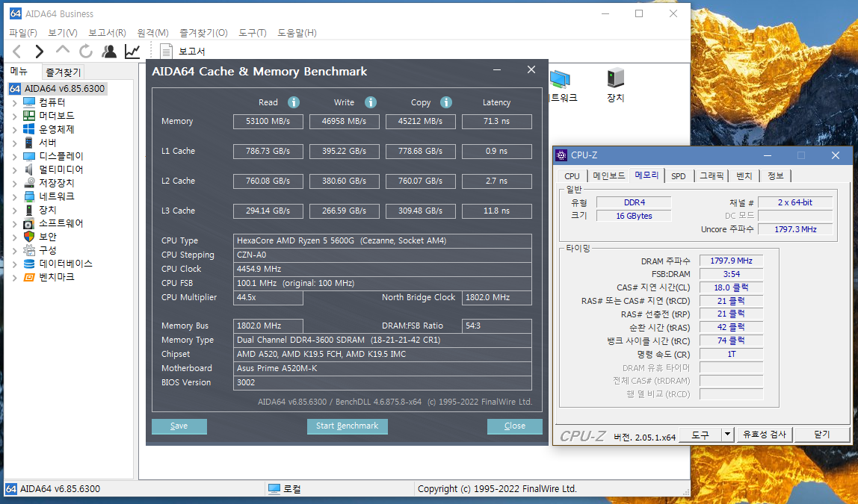Expand the 운영체제 tree node

click(x=14, y=130)
